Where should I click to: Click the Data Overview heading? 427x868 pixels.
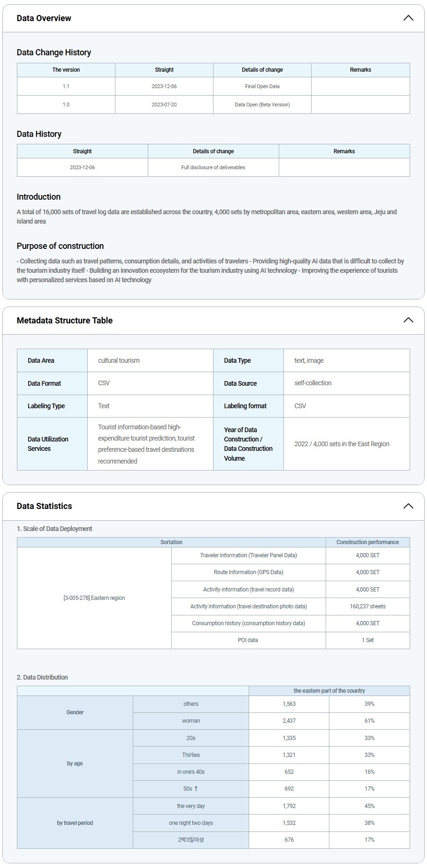click(x=44, y=18)
